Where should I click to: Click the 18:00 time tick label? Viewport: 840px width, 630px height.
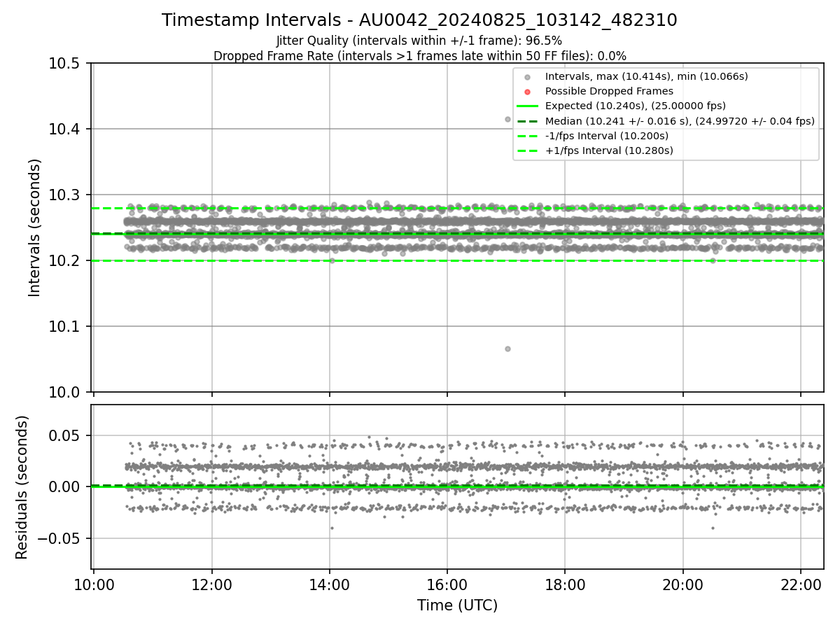click(565, 584)
